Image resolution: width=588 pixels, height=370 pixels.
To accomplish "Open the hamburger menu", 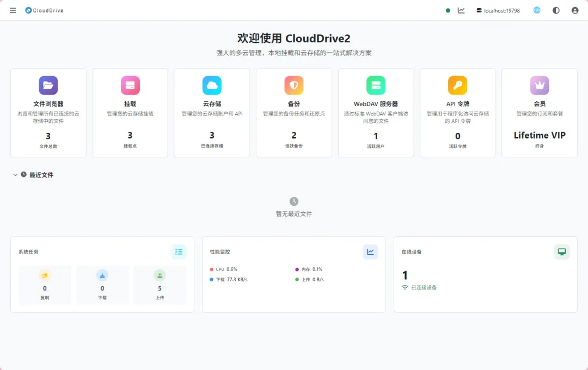I will 13,10.
